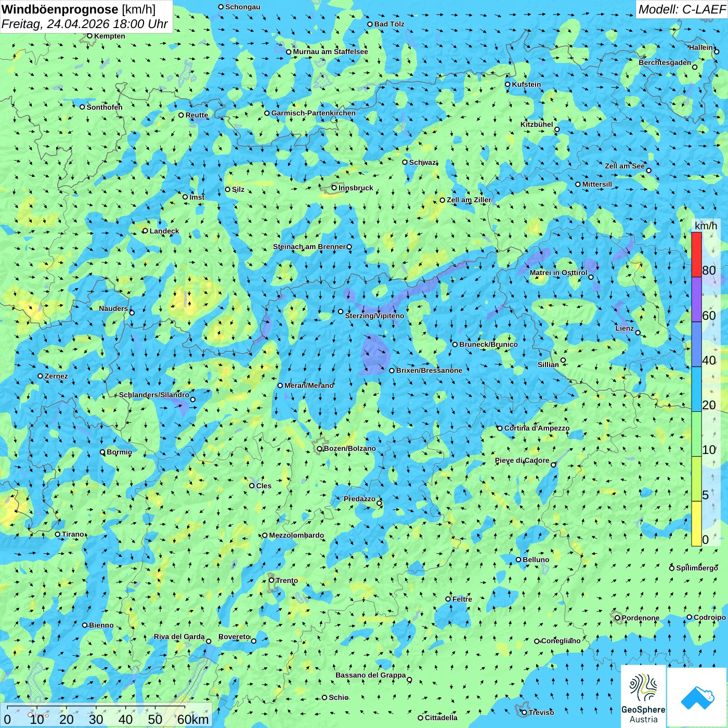Click the Murnau am Staffelsee label
Screen dimensions: 728x728
[330, 51]
